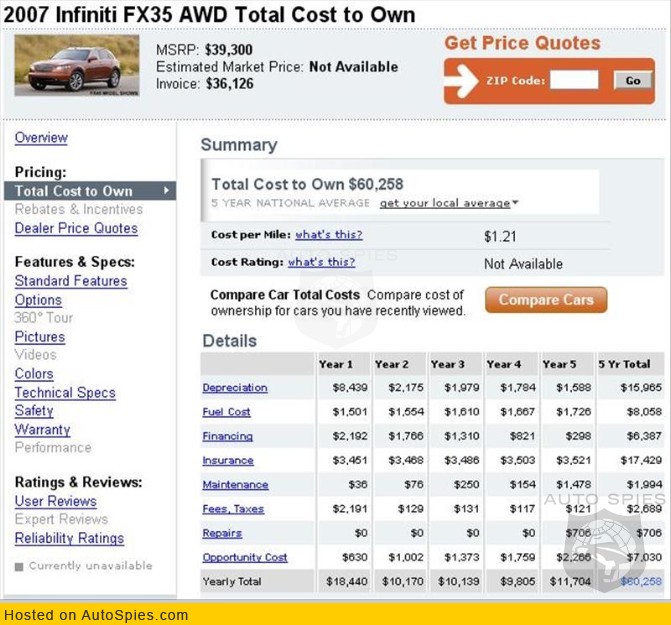The width and height of the screenshot is (671, 625).
Task: Click the 5 Yr Total column header
Action: coord(624,364)
